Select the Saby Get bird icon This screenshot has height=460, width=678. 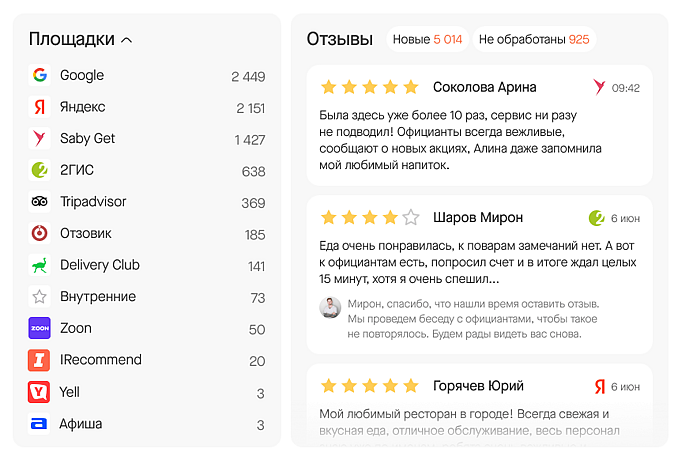tap(40, 139)
